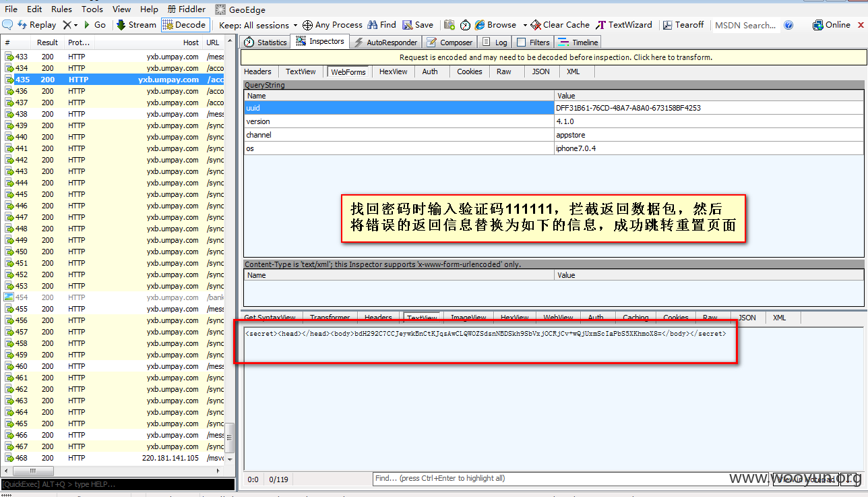868x497 pixels.
Task: Click the Tearoff button
Action: [x=683, y=25]
